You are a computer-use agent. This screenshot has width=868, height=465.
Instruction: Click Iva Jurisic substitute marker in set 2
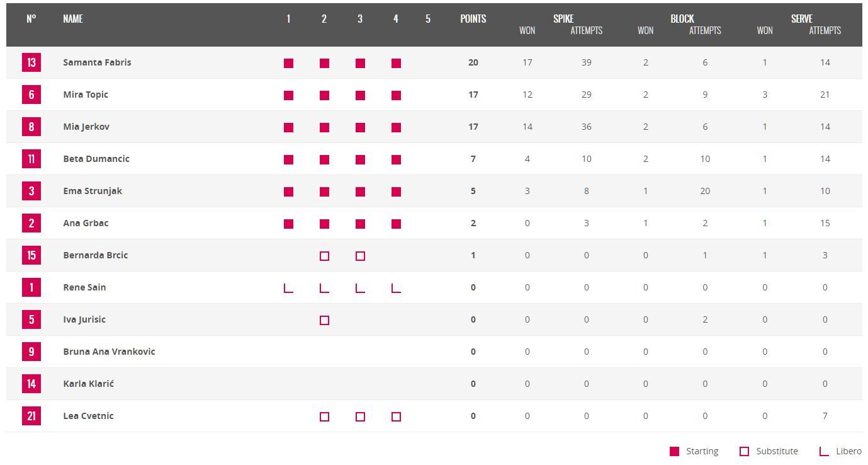pyautogui.click(x=324, y=320)
